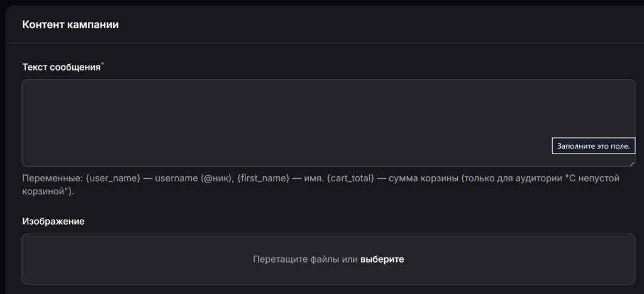Click the {first_name} variable in the hint
This screenshot has height=294, width=644.
point(263,179)
